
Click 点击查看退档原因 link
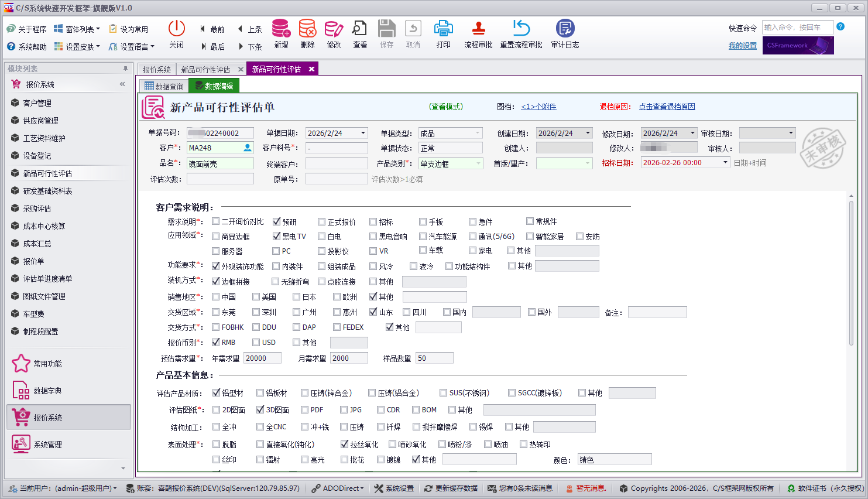click(667, 107)
